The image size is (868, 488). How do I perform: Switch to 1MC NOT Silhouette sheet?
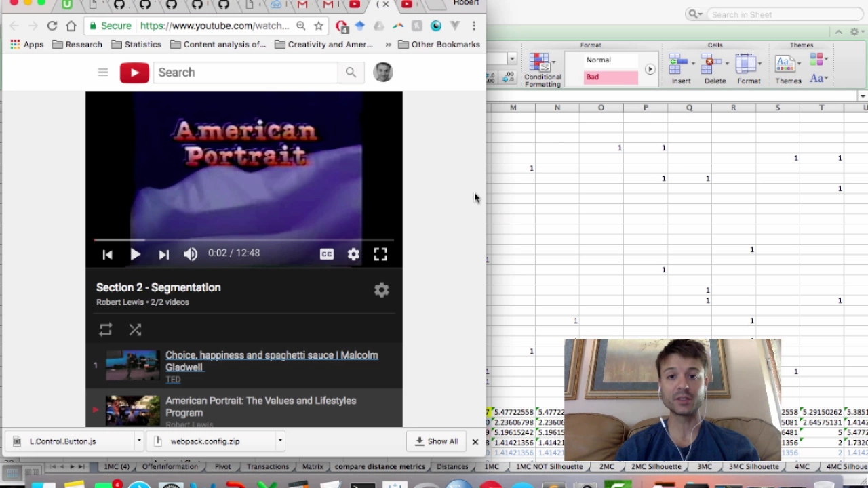549,466
